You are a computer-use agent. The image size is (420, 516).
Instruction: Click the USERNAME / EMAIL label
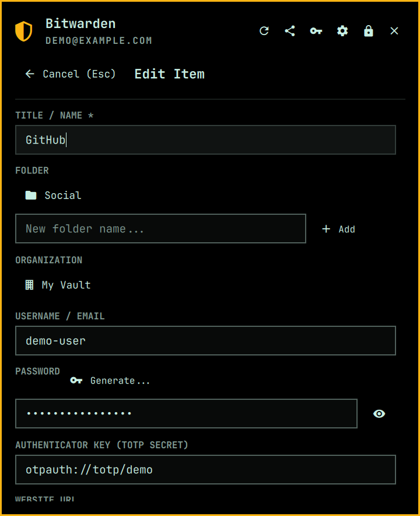pyautogui.click(x=60, y=316)
